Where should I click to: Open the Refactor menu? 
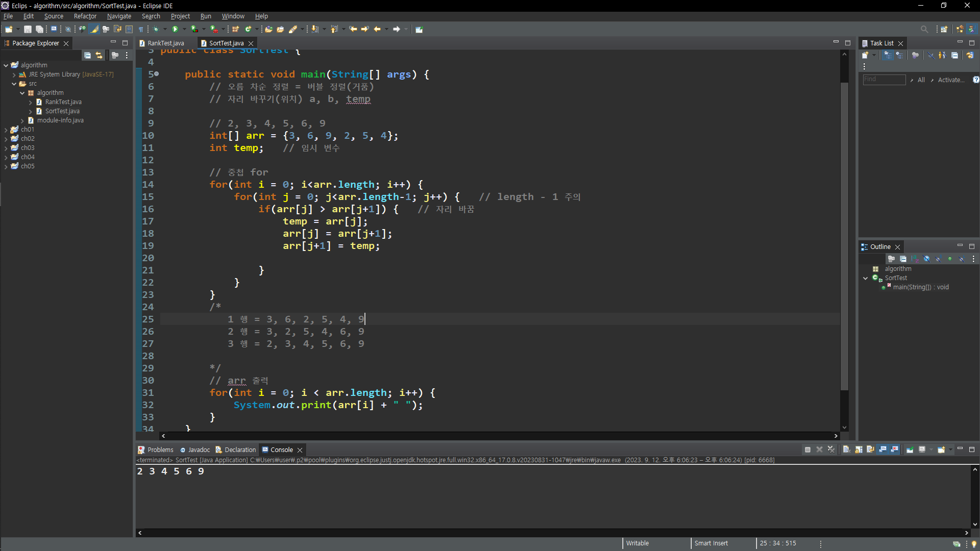tap(85, 16)
